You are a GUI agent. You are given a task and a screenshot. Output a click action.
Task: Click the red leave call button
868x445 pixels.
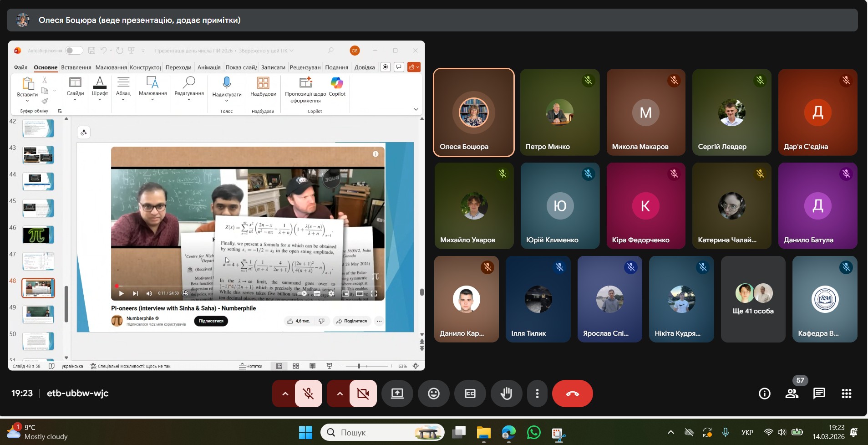click(572, 394)
